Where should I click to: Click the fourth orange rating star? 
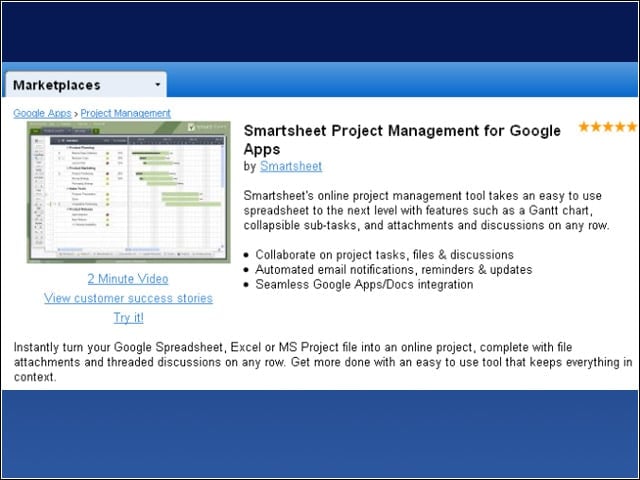620,127
